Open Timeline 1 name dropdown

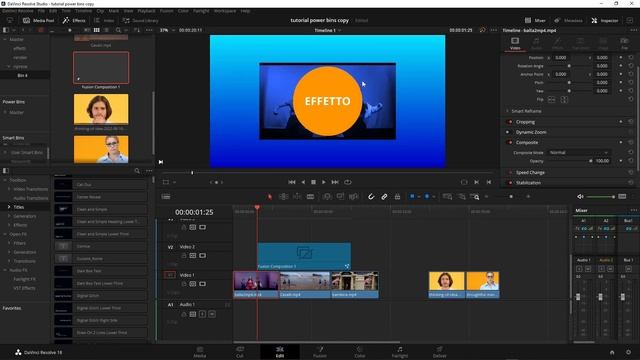click(328, 30)
